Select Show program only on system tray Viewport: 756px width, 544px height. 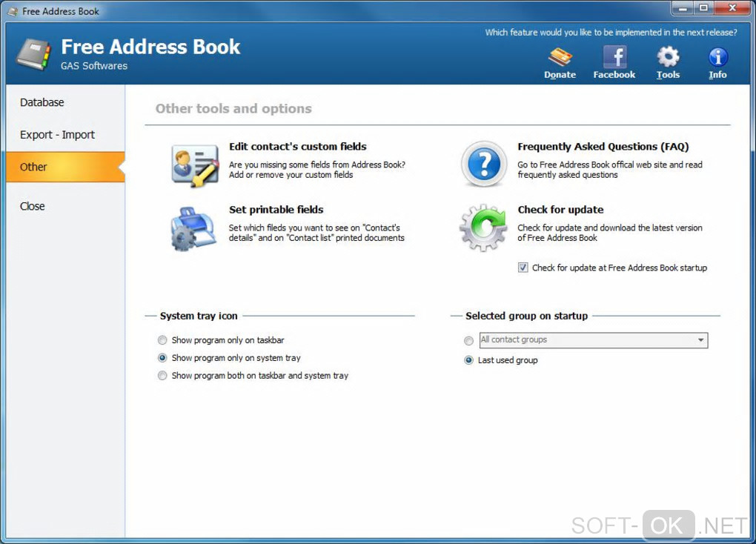coord(162,358)
